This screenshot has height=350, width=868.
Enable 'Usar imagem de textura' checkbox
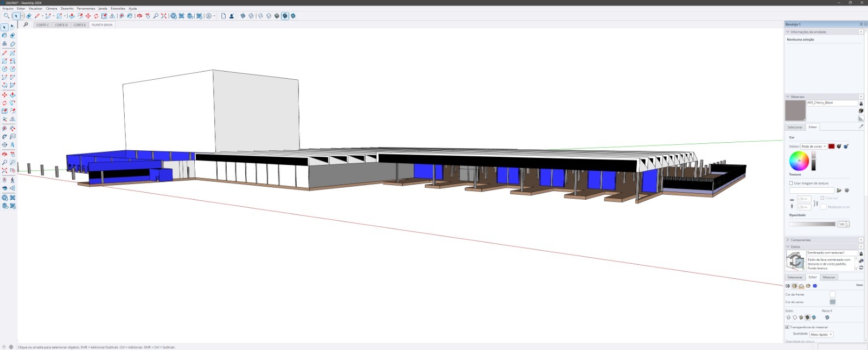(791, 183)
